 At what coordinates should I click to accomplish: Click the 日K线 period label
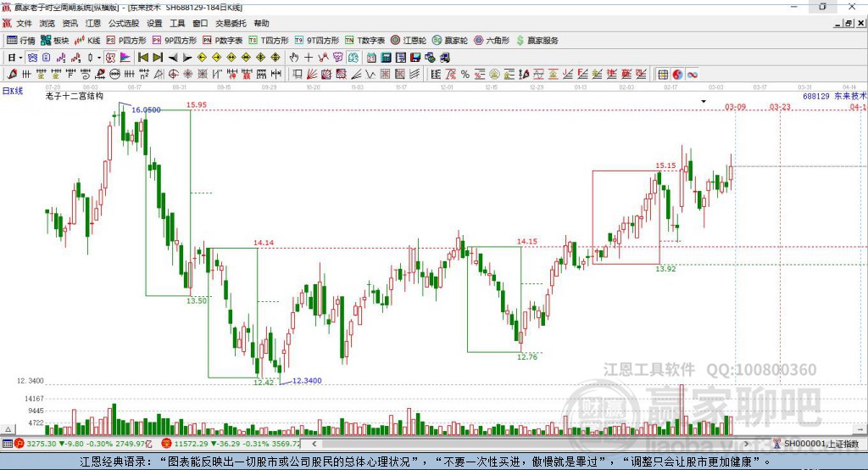(x=12, y=91)
